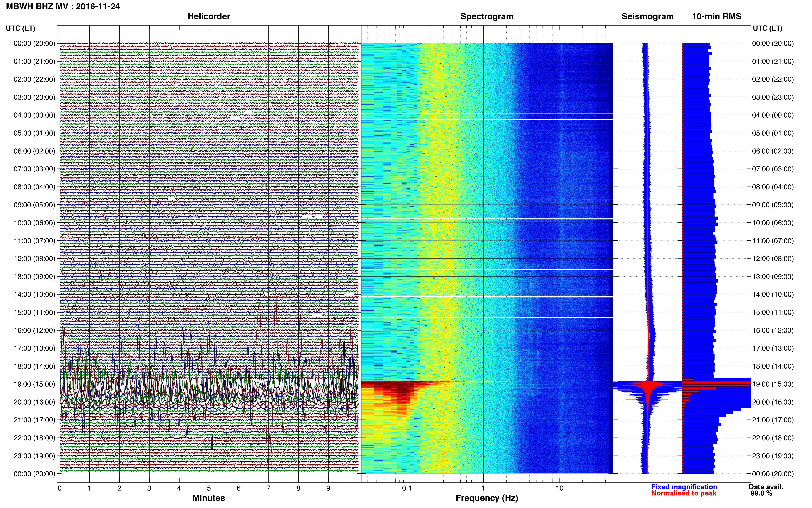Image resolution: width=812 pixels, height=508 pixels.
Task: Click tick "7" on the Minutes axis
Action: pos(269,488)
